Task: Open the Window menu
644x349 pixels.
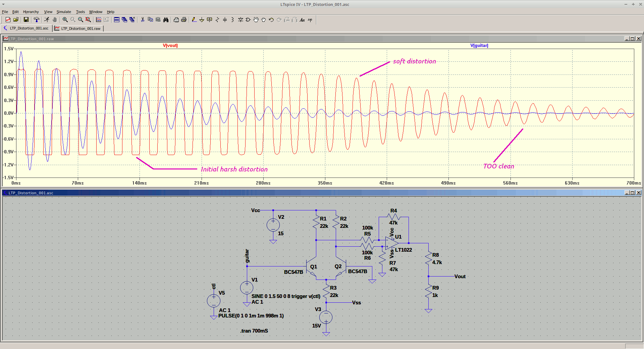Action: [96, 12]
